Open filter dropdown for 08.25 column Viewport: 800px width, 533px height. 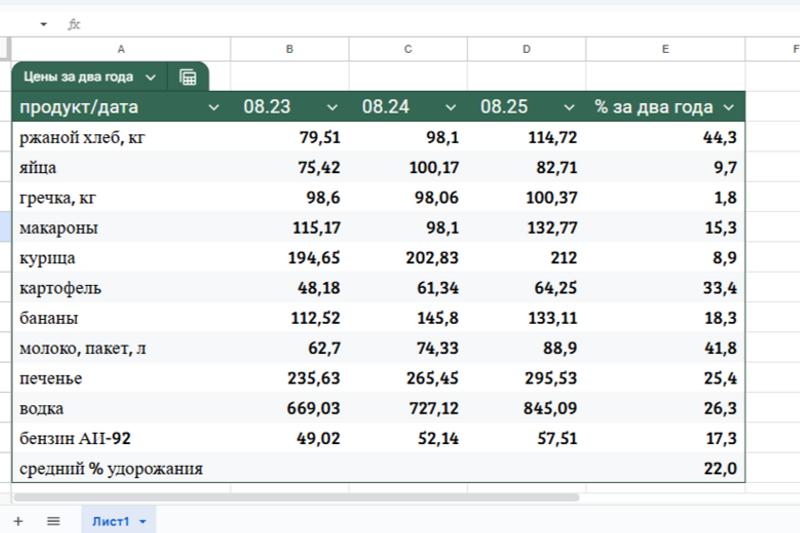click(569, 107)
